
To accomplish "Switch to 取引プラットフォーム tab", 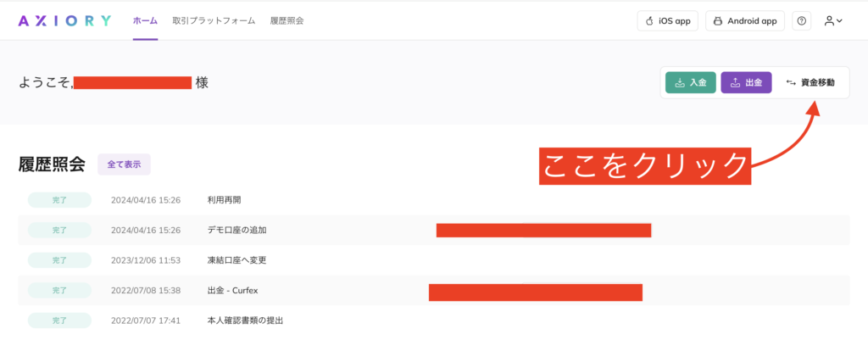I will pyautogui.click(x=214, y=20).
